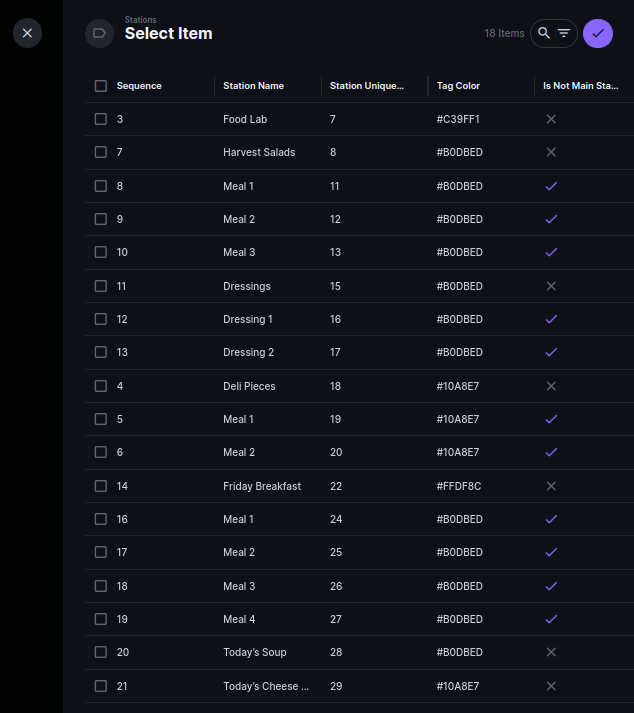Viewport: 634px width, 713px height.
Task: Click the search magnifier icon
Action: 543,33
